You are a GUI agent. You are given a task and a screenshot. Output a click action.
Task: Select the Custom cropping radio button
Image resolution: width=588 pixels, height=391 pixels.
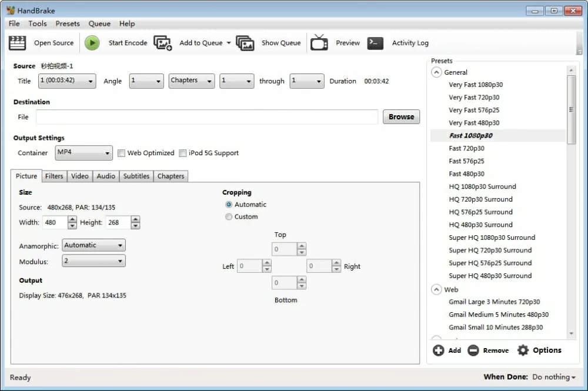click(x=229, y=217)
